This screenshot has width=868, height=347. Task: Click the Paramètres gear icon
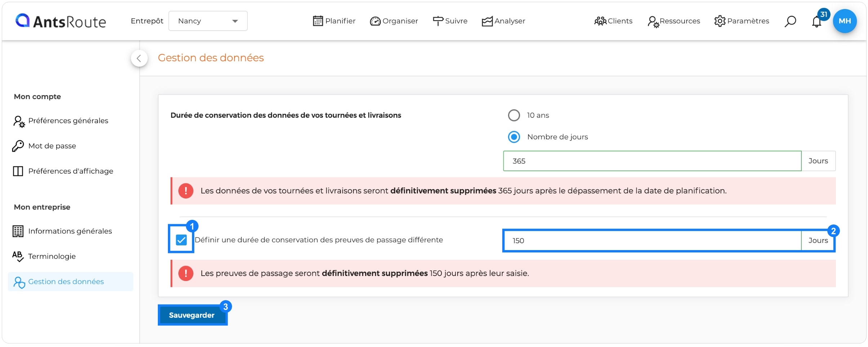(720, 21)
